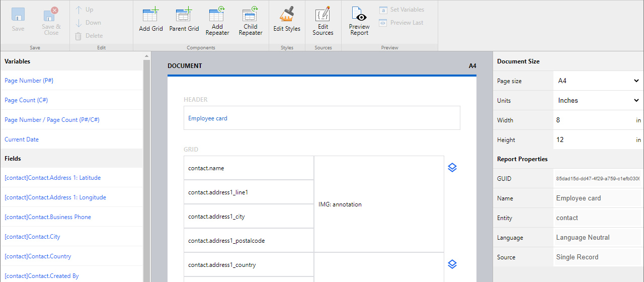Click the layers icon beside contact.name row
This screenshot has height=282, width=644.
(452, 168)
